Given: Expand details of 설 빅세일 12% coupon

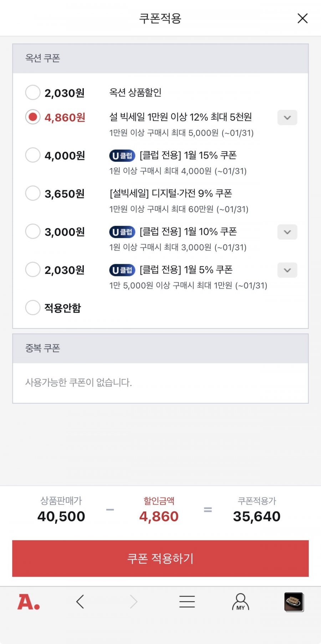Looking at the screenshot, I should point(287,118).
